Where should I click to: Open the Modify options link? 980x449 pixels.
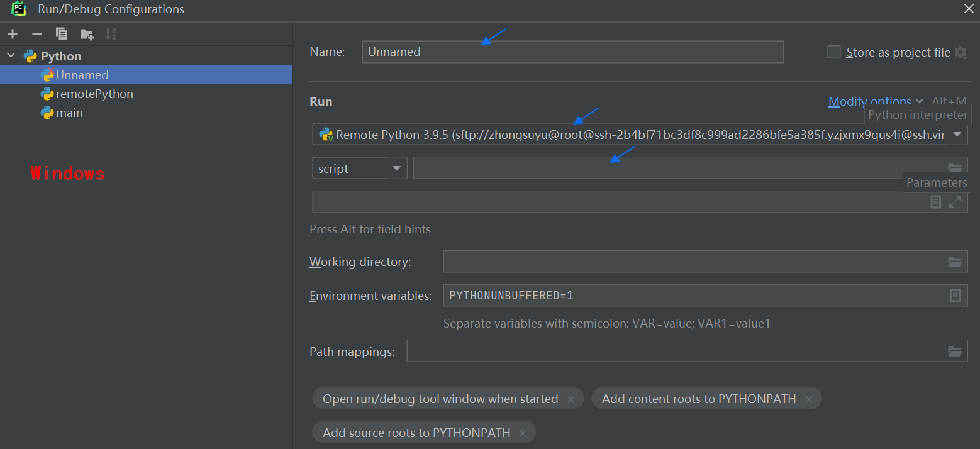pos(869,101)
